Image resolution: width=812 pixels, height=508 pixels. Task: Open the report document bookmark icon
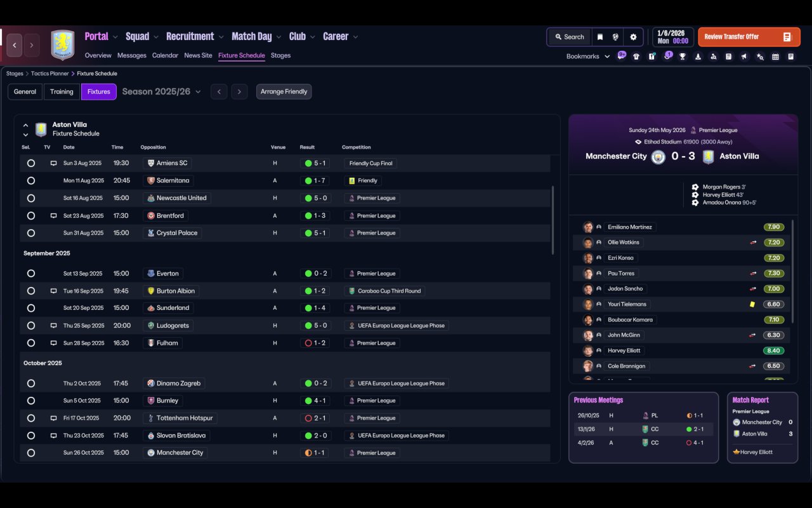(728, 57)
